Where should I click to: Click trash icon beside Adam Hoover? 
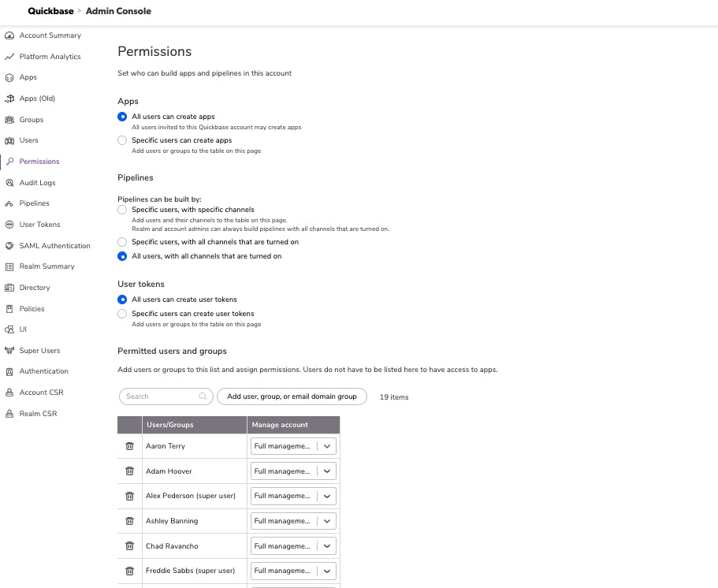[x=130, y=471]
